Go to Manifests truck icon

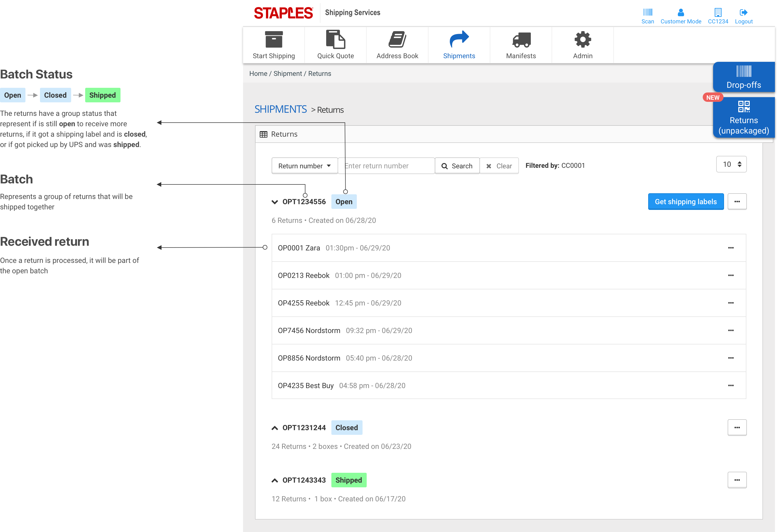pos(521,40)
